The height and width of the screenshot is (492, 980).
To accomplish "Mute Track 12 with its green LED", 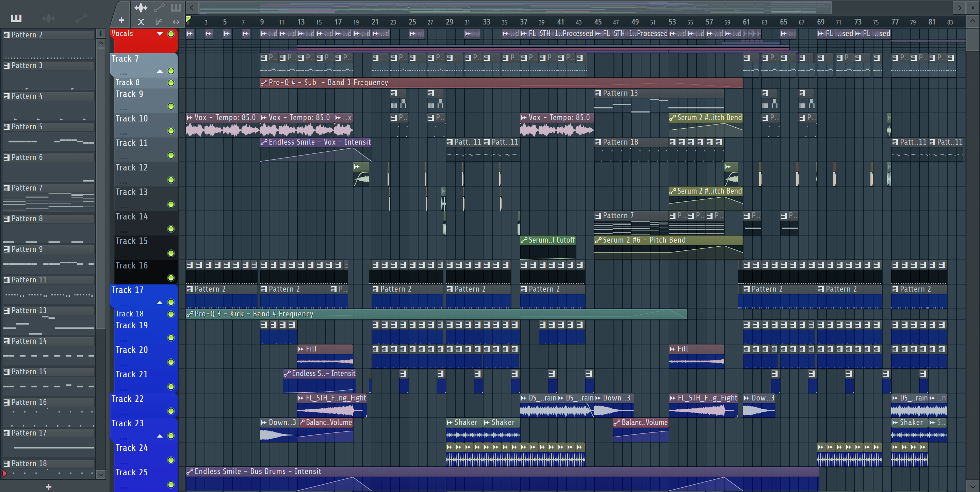I will [x=171, y=180].
